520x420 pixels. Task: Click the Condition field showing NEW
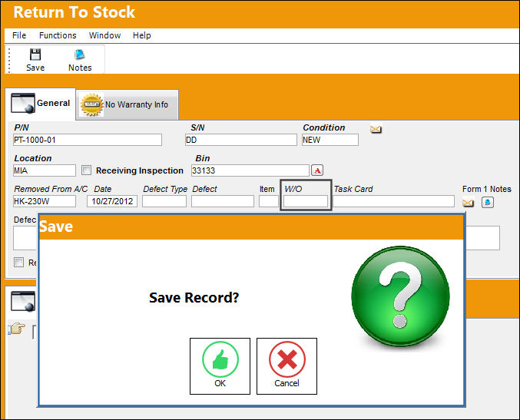(330, 140)
